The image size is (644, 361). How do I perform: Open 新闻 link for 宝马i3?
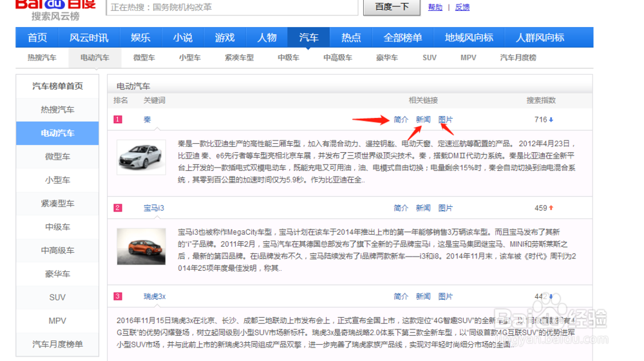[x=423, y=208]
